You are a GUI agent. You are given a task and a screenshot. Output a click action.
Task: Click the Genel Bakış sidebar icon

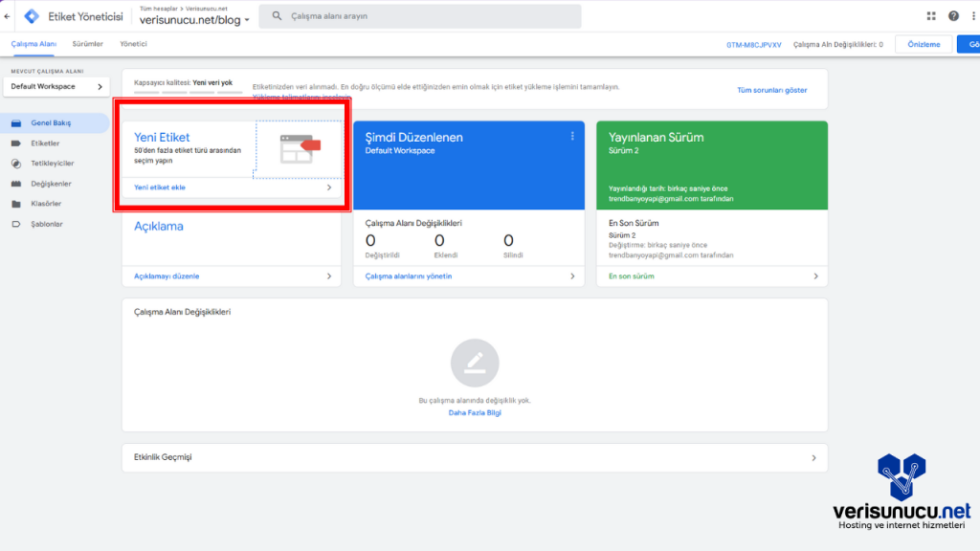(16, 123)
